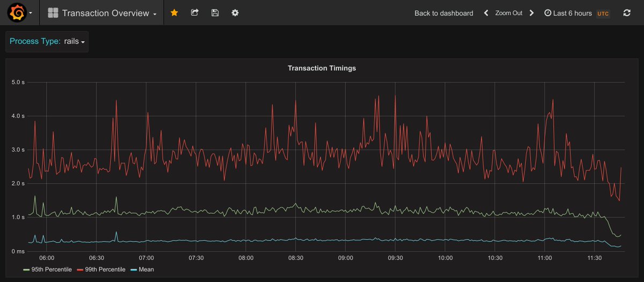Click the 0 ms y-axis label

[18, 251]
